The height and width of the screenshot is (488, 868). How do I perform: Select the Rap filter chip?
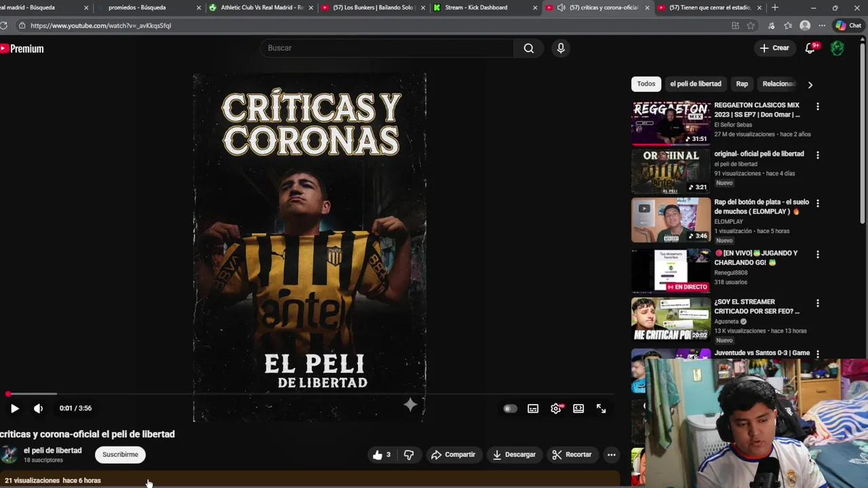[x=742, y=84]
